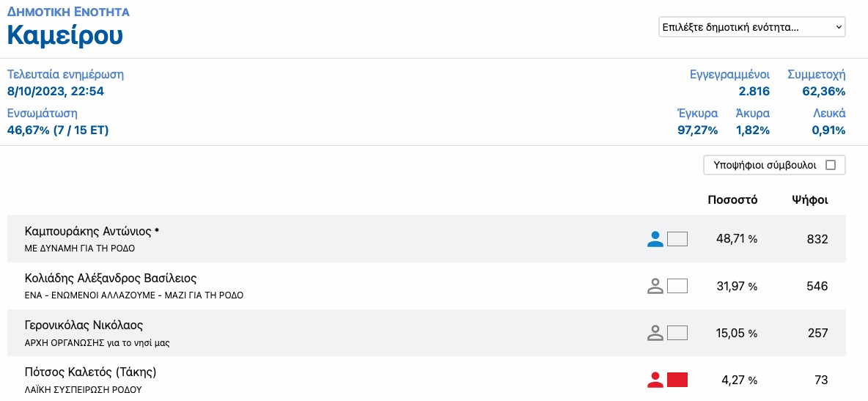This screenshot has height=401, width=868.
Task: Click the Ψήφοι column header
Action: tap(810, 200)
